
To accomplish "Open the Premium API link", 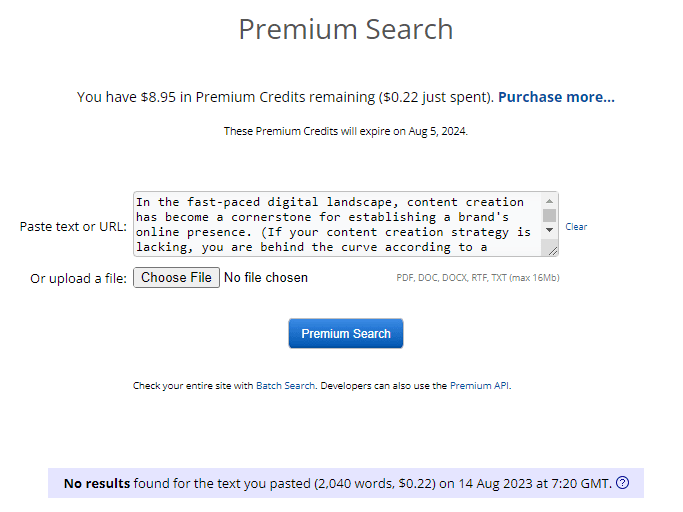I will coord(479,386).
